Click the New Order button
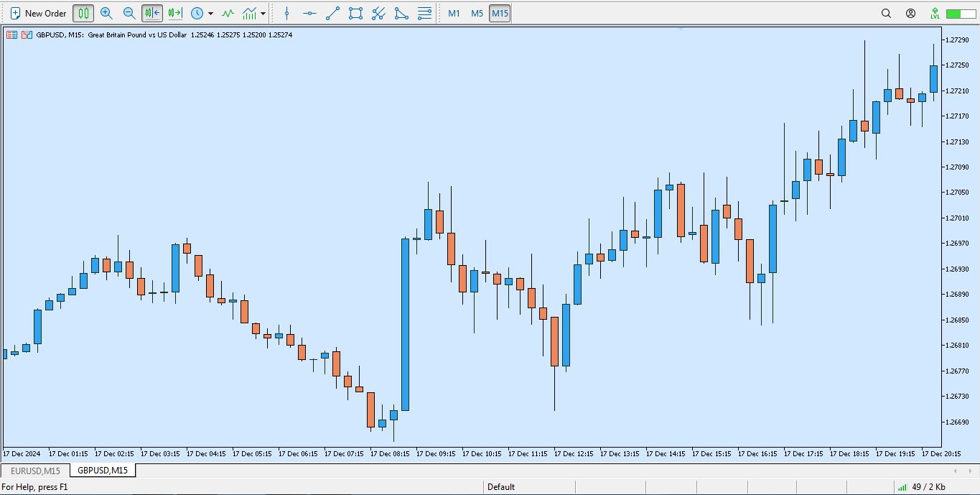The image size is (980, 495). (39, 13)
